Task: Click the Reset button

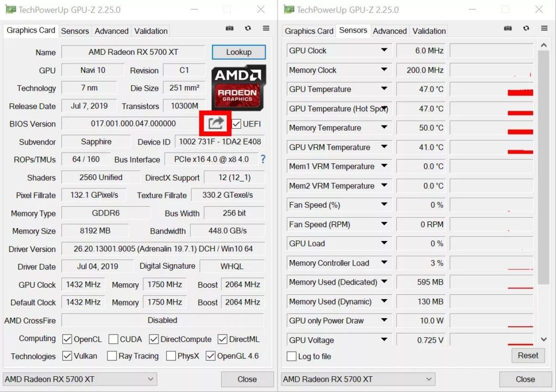Action: pos(528,356)
